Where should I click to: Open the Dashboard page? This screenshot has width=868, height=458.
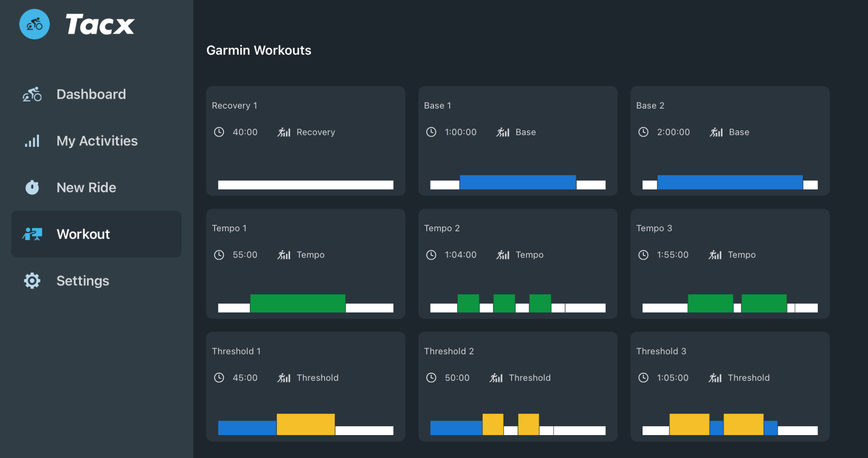(x=91, y=94)
